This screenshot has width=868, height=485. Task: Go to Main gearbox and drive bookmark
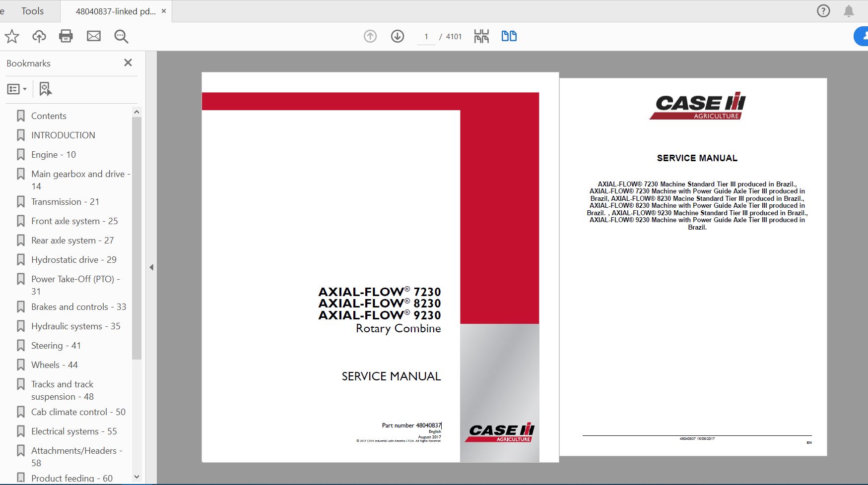pos(80,180)
